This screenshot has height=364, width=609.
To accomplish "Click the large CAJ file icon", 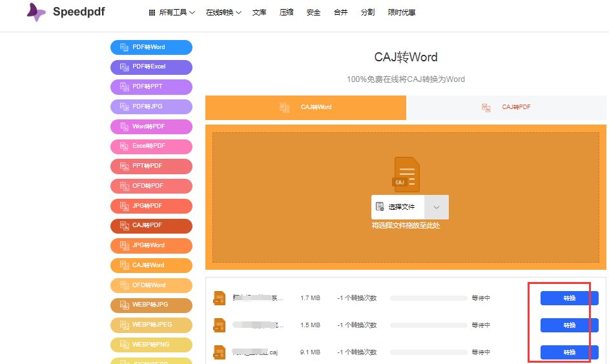I will point(406,175).
